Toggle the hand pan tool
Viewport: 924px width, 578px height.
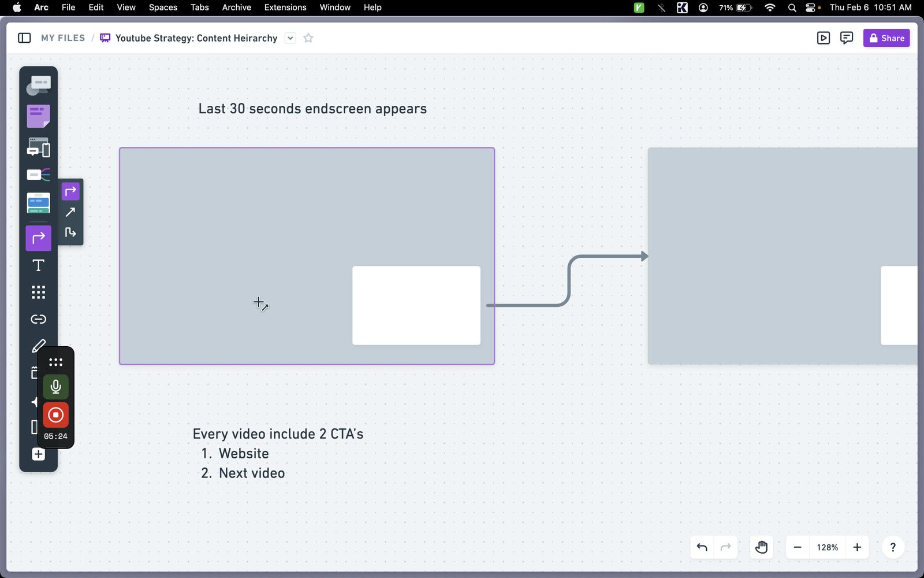pos(762,547)
